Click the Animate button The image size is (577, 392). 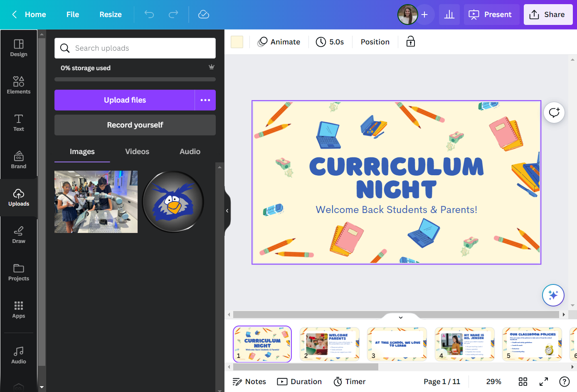279,42
